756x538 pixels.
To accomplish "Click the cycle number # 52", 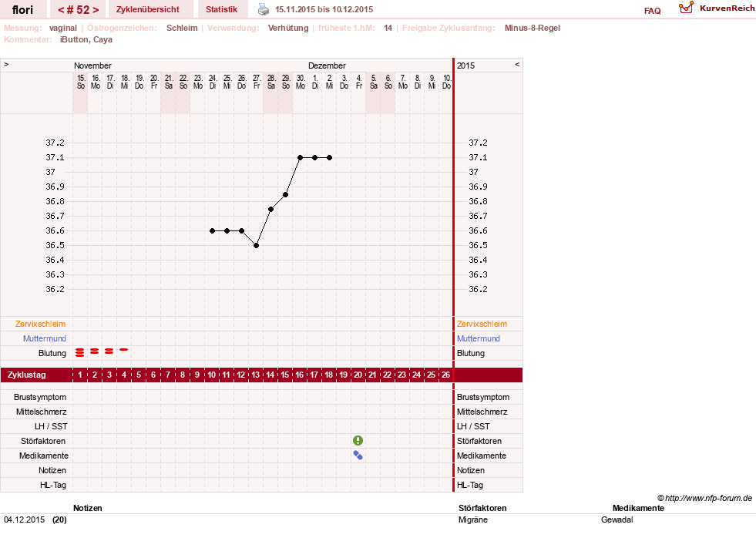I will point(78,10).
